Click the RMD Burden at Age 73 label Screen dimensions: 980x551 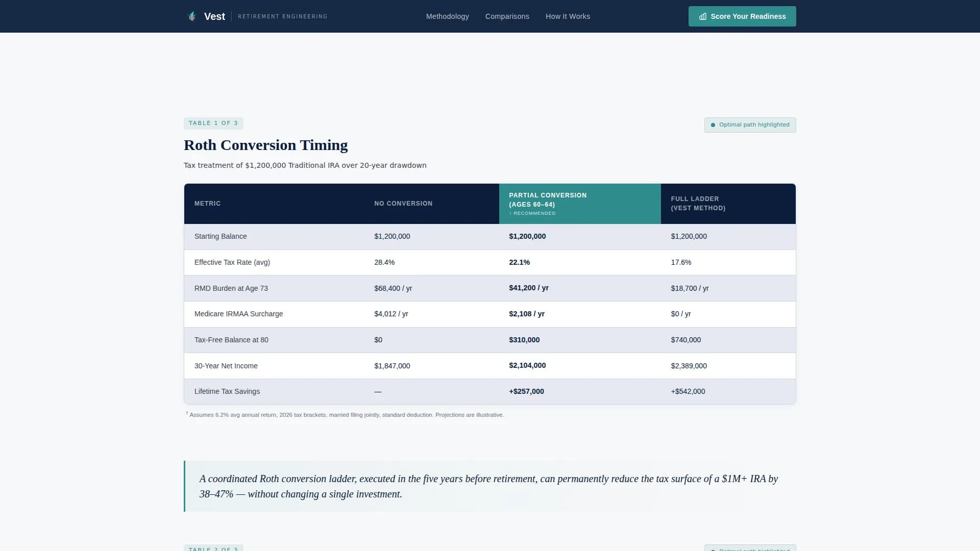coord(231,288)
